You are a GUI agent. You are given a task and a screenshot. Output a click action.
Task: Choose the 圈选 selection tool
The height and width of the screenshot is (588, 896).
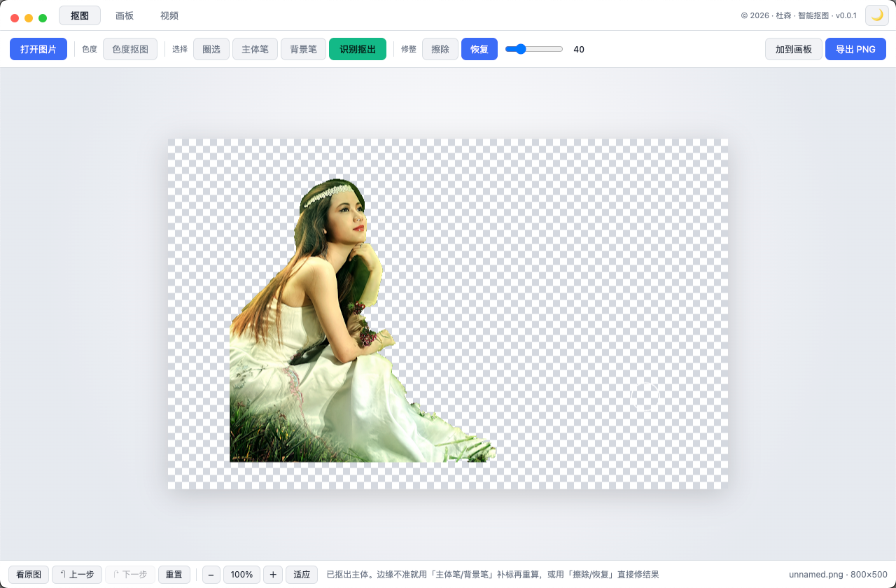pyautogui.click(x=211, y=49)
